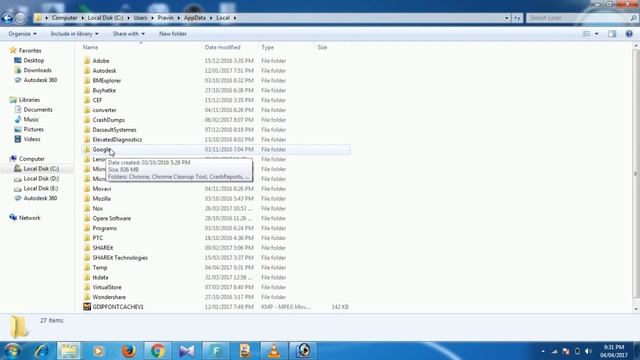Select the Opera Software folder icon

coord(87,218)
